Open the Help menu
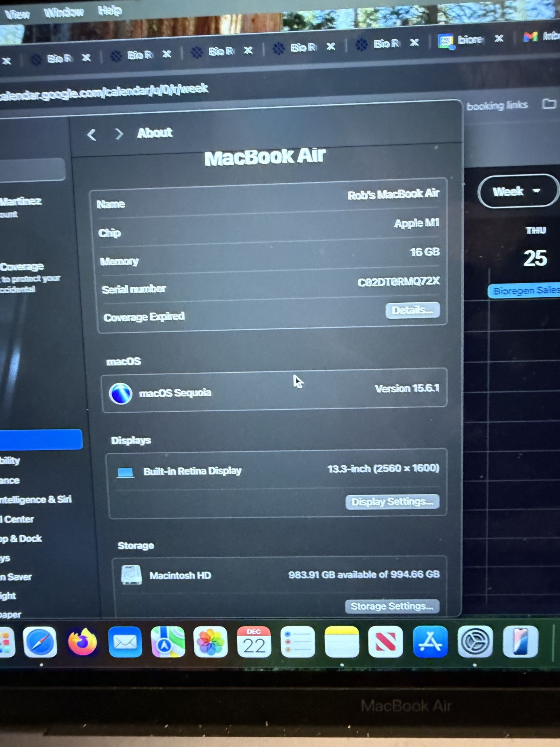Image resolution: width=560 pixels, height=747 pixels. tap(110, 11)
